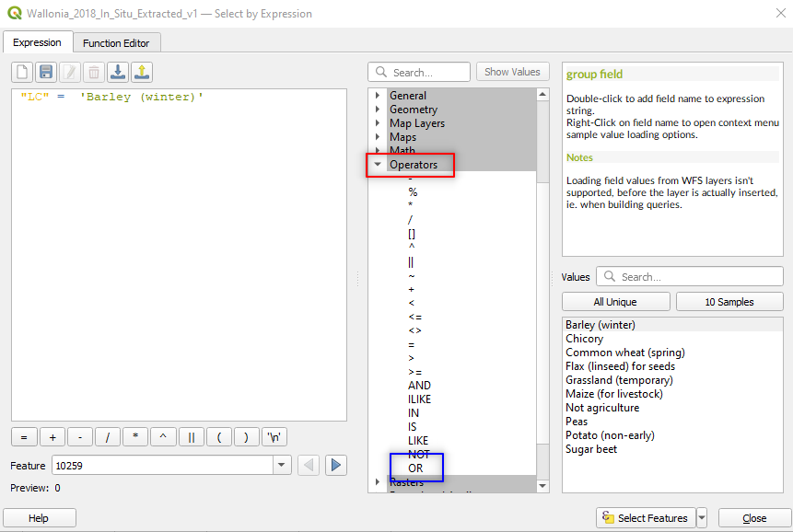Select the Barley (winter) value
This screenshot has height=532, width=793.
click(x=601, y=325)
